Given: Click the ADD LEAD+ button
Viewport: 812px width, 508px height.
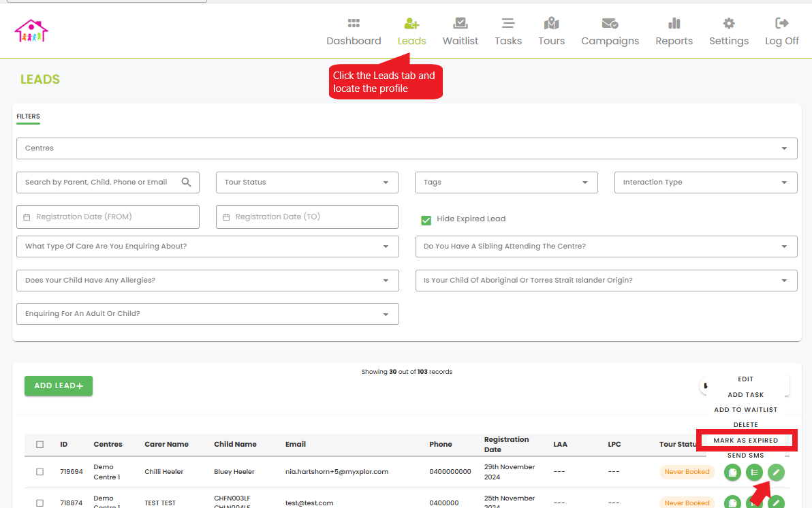Looking at the screenshot, I should 59,386.
